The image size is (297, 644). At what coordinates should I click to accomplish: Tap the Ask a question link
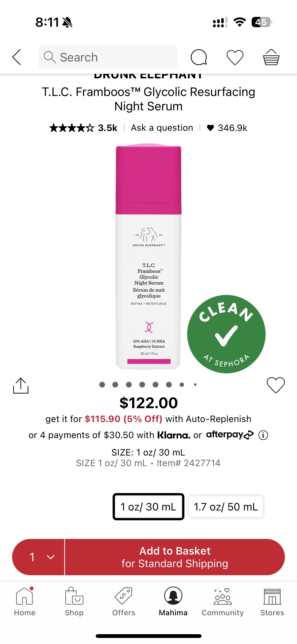click(162, 128)
